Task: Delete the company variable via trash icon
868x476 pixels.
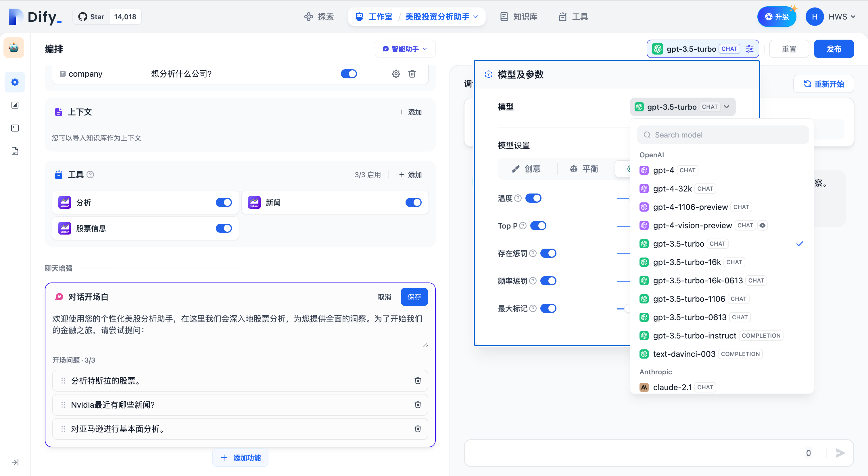Action: (412, 74)
